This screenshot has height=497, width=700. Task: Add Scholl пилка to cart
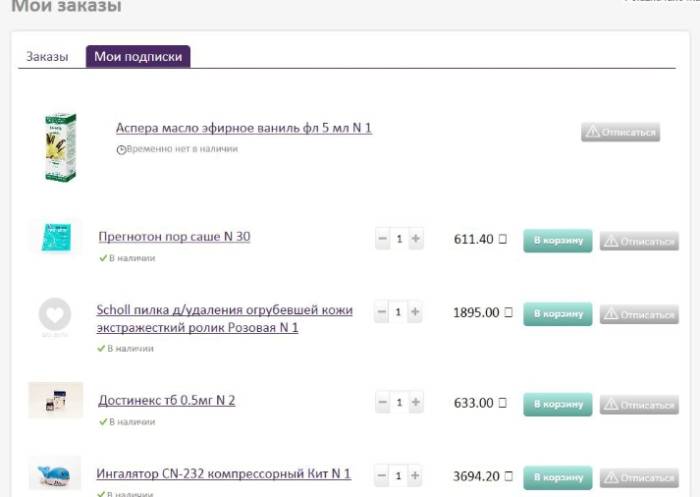pos(557,314)
